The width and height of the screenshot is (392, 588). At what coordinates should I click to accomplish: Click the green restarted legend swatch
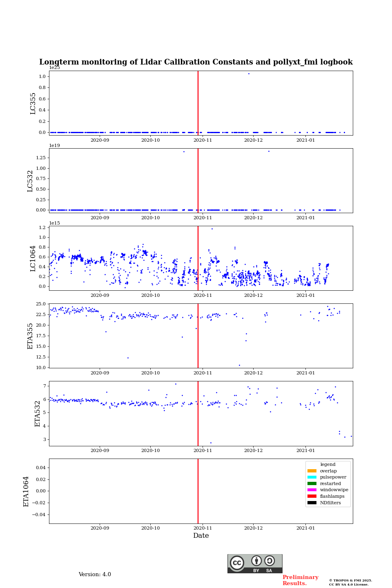pyautogui.click(x=312, y=483)
